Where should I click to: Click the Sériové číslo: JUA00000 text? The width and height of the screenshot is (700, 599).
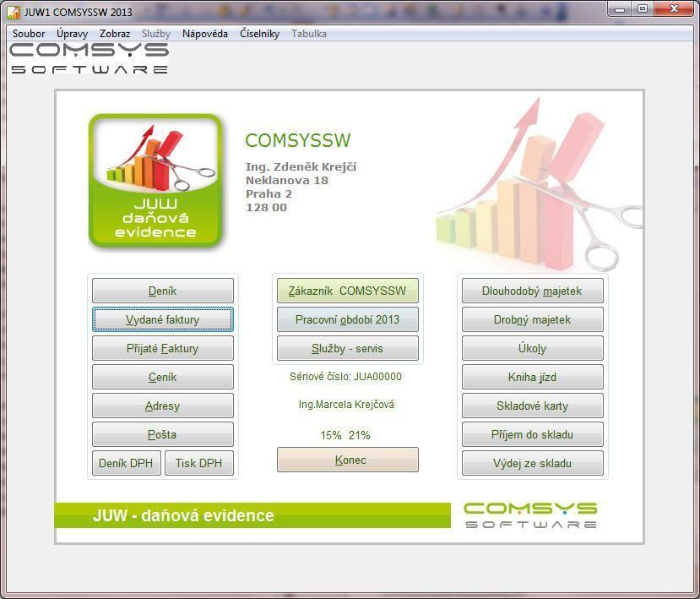(x=345, y=377)
